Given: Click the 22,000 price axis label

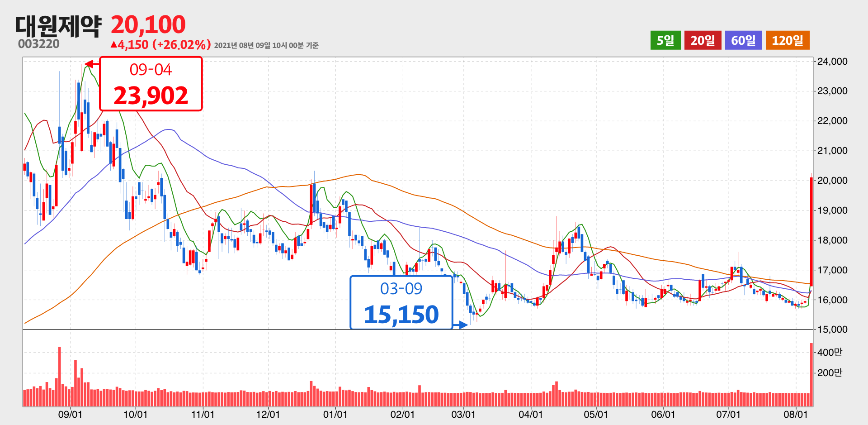Looking at the screenshot, I should click(832, 121).
